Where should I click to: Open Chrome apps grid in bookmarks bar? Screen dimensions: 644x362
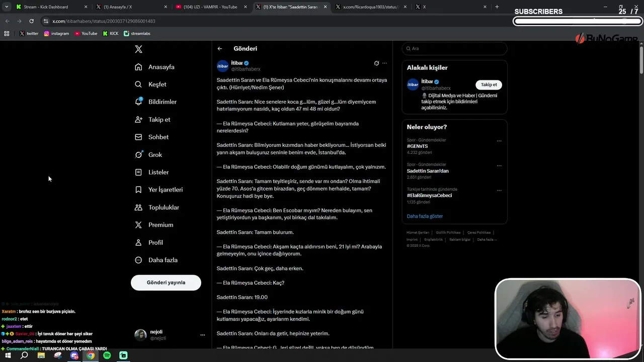click(7, 34)
